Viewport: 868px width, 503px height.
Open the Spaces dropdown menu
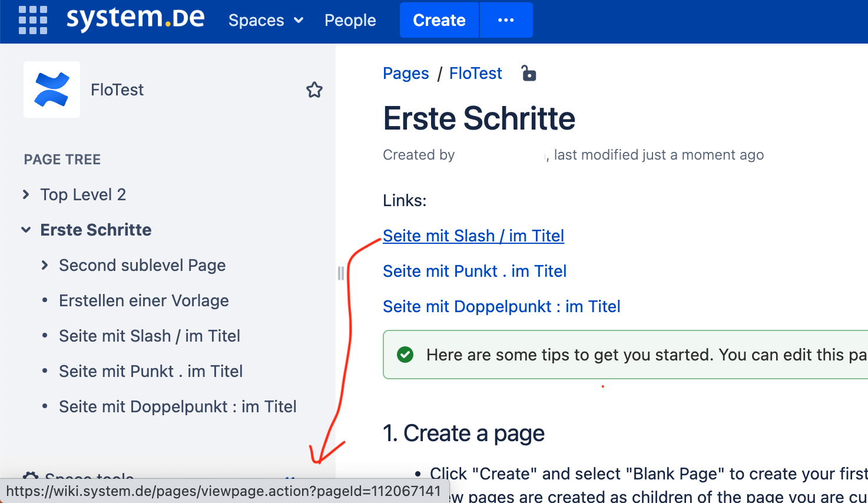click(x=266, y=20)
